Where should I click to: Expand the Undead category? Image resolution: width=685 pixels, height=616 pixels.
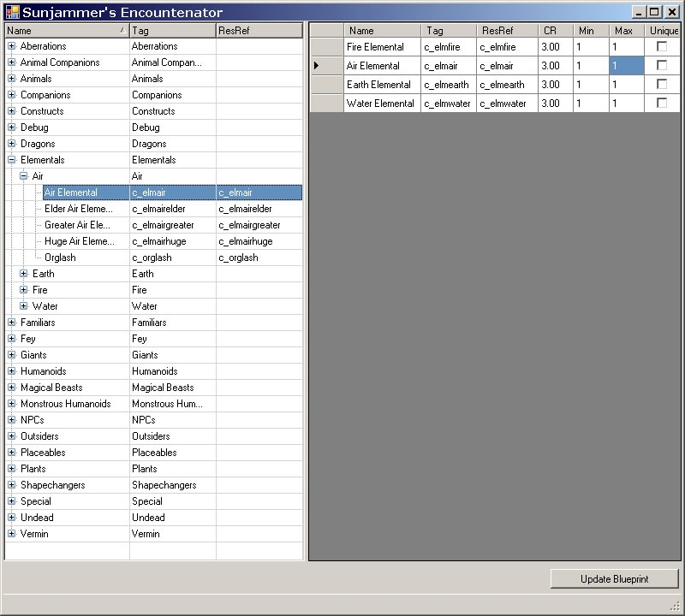click(x=11, y=518)
